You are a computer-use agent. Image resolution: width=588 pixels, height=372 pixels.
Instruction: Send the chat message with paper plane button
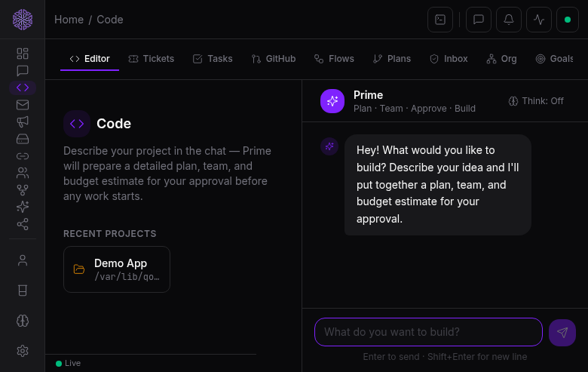pyautogui.click(x=562, y=332)
